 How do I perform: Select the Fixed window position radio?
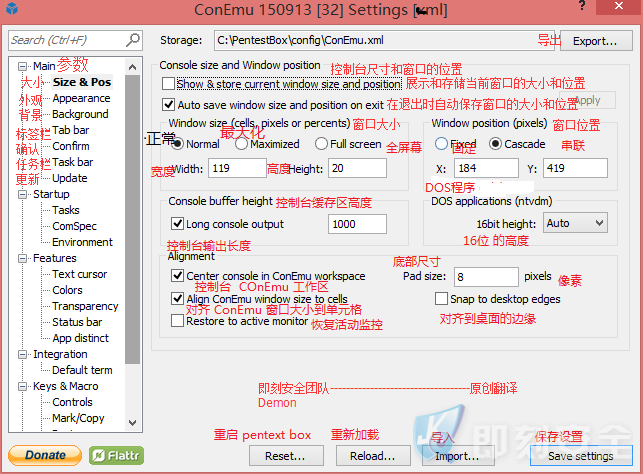441,144
